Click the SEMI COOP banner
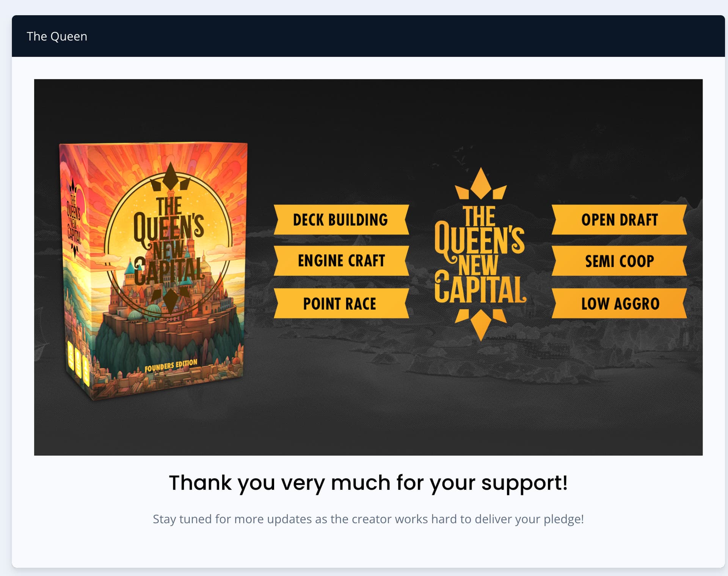 [x=619, y=261]
